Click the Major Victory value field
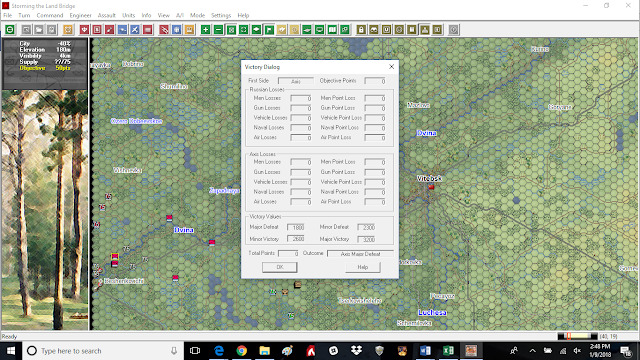This screenshot has height=360, width=640. tap(366, 239)
